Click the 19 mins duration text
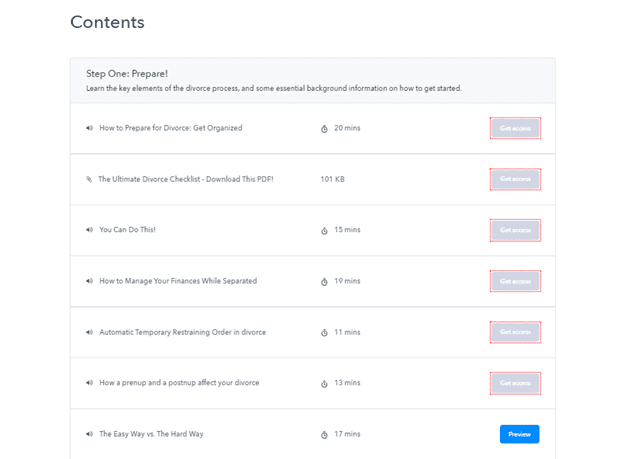Screen dimensions: 624x459 click(x=347, y=281)
